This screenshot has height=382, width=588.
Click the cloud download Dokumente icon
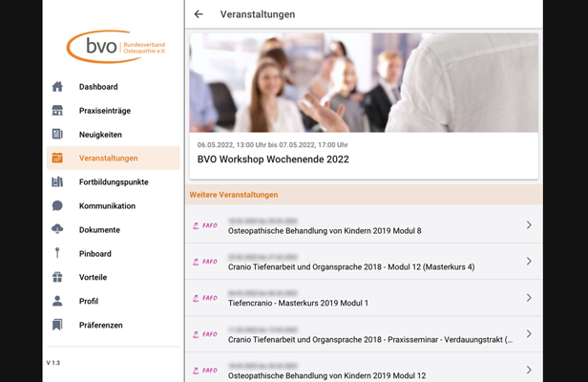(57, 229)
